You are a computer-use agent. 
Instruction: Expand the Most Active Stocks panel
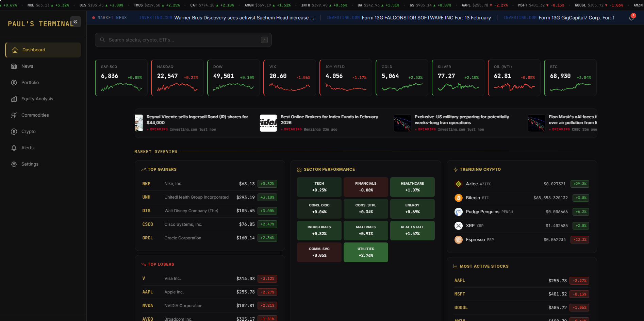(x=481, y=266)
